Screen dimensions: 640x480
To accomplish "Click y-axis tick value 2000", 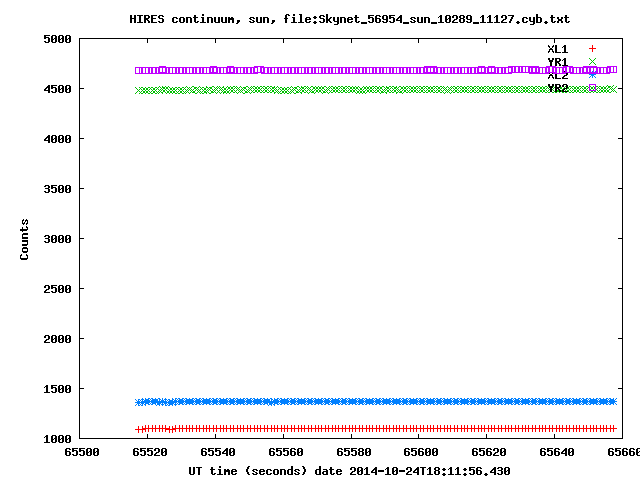I will tap(57, 339).
